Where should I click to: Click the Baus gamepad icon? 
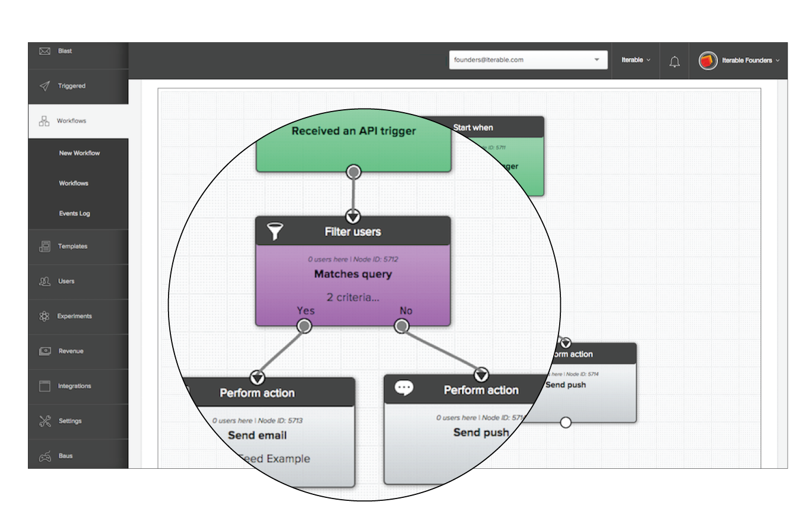click(x=45, y=456)
